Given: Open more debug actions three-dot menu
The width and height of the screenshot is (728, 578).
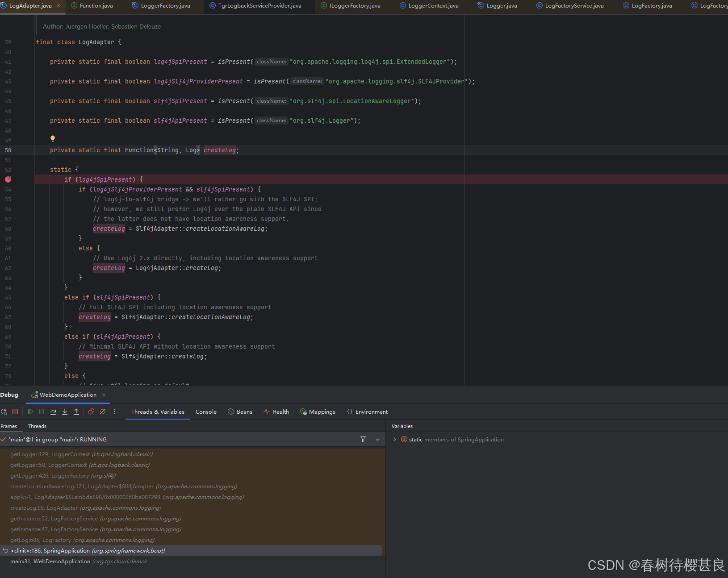Looking at the screenshot, I should point(114,412).
